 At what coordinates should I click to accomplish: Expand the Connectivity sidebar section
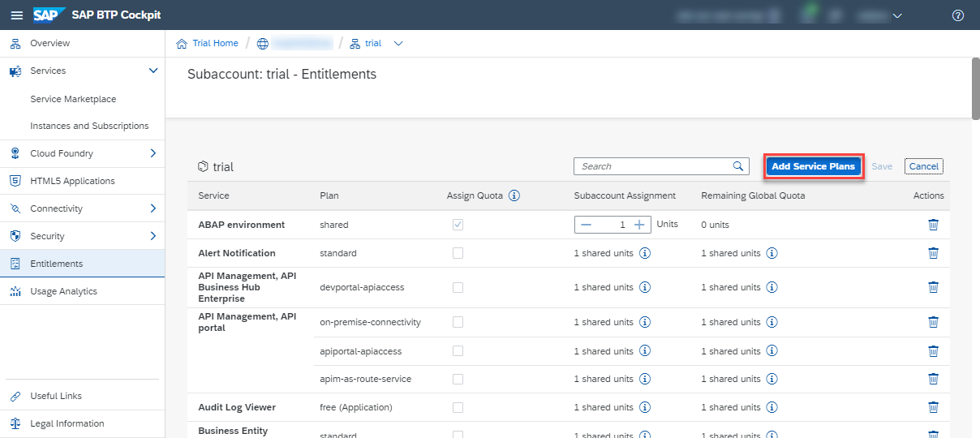tap(153, 208)
